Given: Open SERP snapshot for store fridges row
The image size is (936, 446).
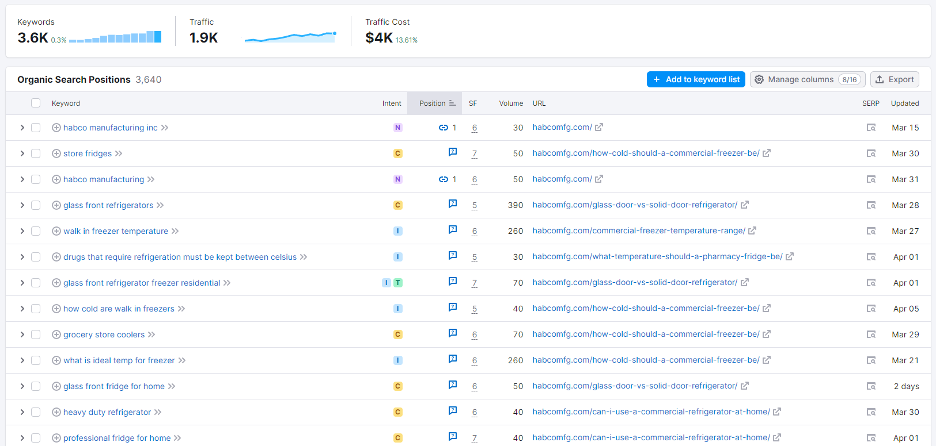Looking at the screenshot, I should pos(871,153).
